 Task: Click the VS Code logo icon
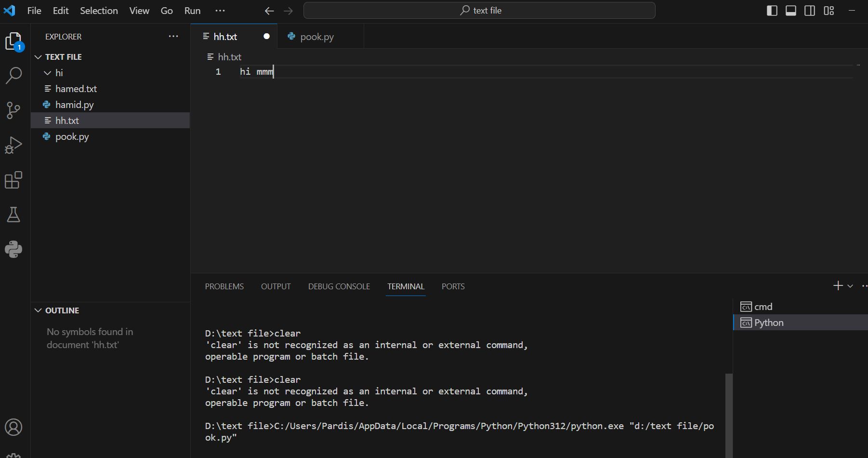[9, 10]
